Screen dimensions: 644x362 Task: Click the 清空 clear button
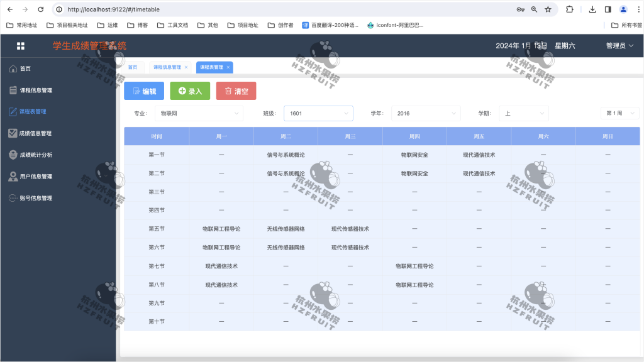235,90
